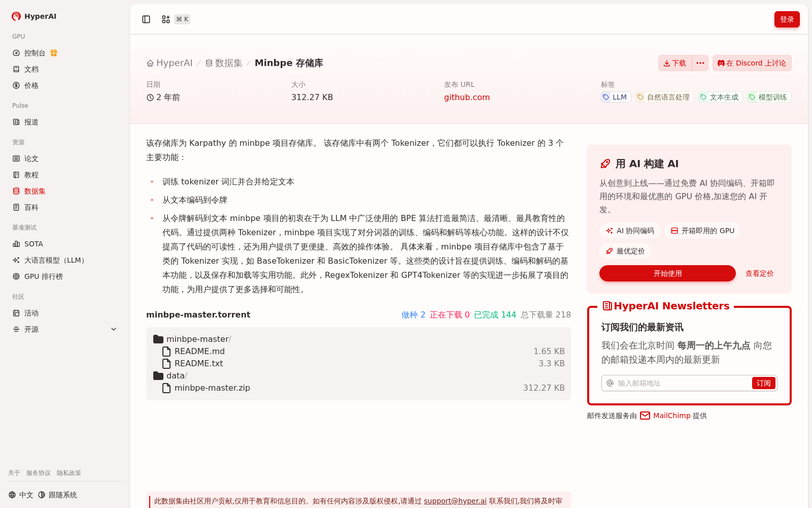Viewport: 812px width, 508px height.
Task: Change theme via 跟随系统 selector
Action: (57, 495)
